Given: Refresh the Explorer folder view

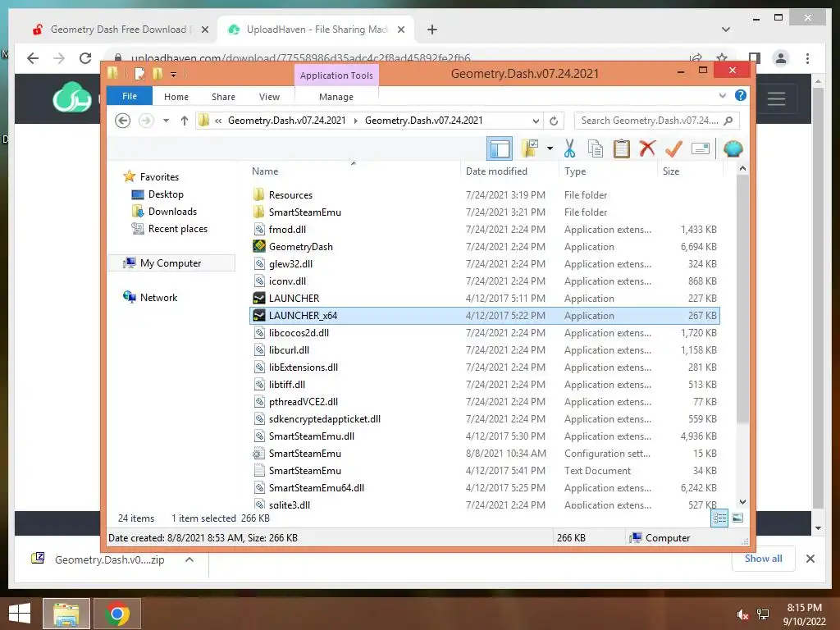Looking at the screenshot, I should (x=554, y=121).
